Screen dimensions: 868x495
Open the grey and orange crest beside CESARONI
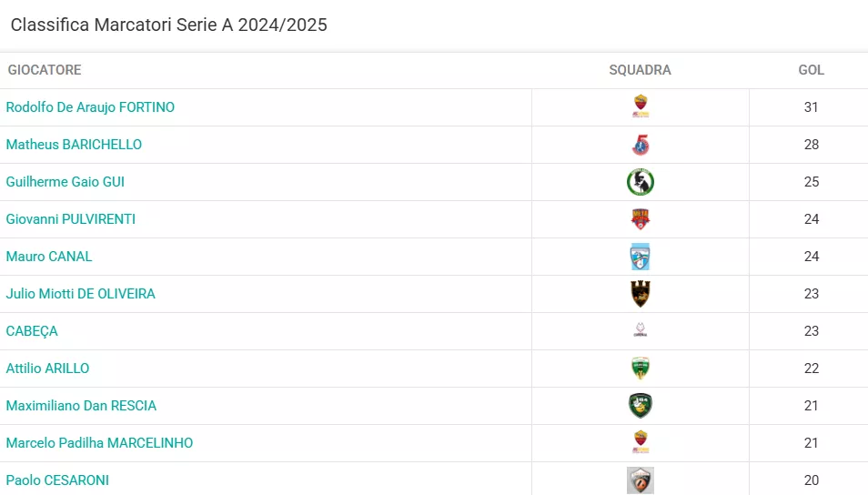(x=641, y=480)
